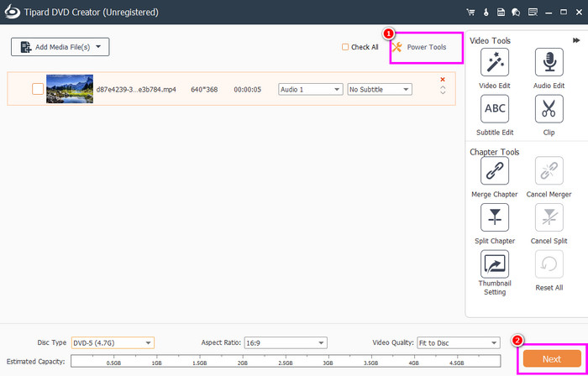Image resolution: width=588 pixels, height=376 pixels.
Task: Open the Video Quality Fit to Disc dropdown
Action: 459,342
